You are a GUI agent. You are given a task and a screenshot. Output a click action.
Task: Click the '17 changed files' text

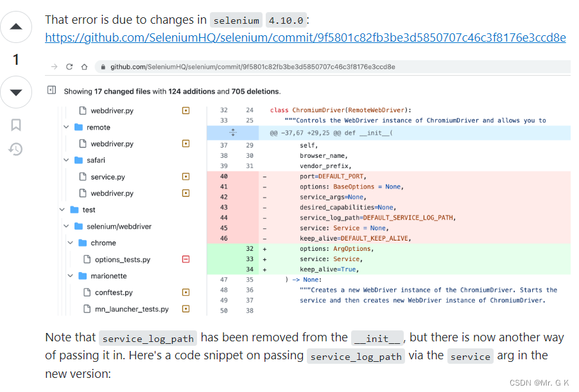[x=122, y=91]
